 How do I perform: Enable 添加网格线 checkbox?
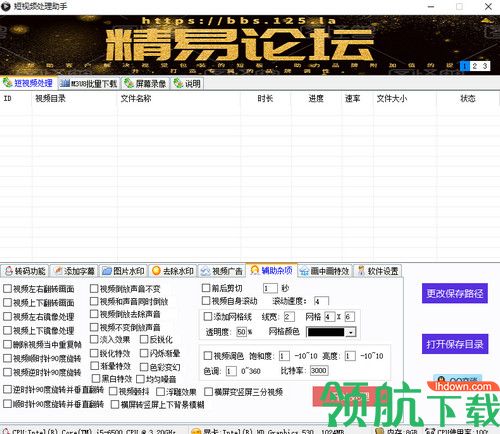(208, 316)
